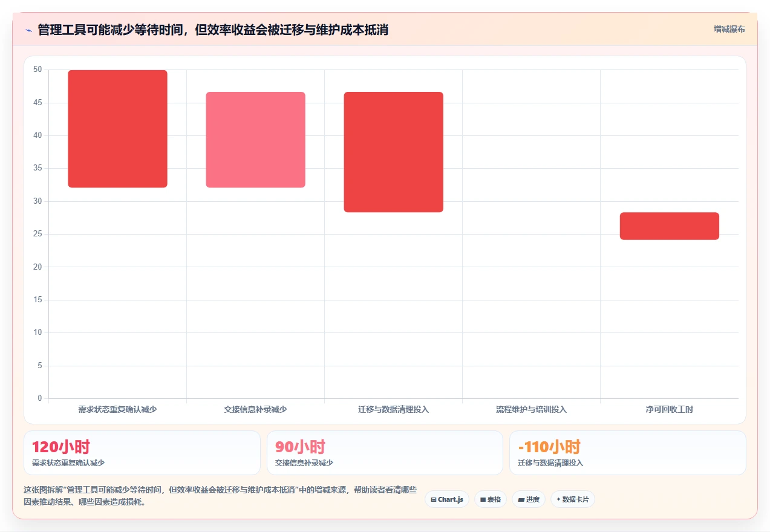Select the 需求状态重复确认减少 red bar
The height and width of the screenshot is (532, 770).
coord(117,129)
